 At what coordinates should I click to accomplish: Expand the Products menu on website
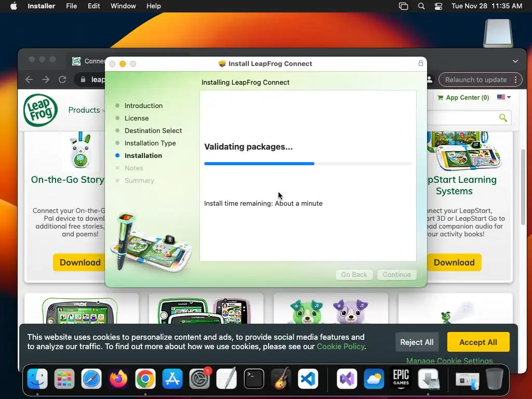tap(86, 110)
